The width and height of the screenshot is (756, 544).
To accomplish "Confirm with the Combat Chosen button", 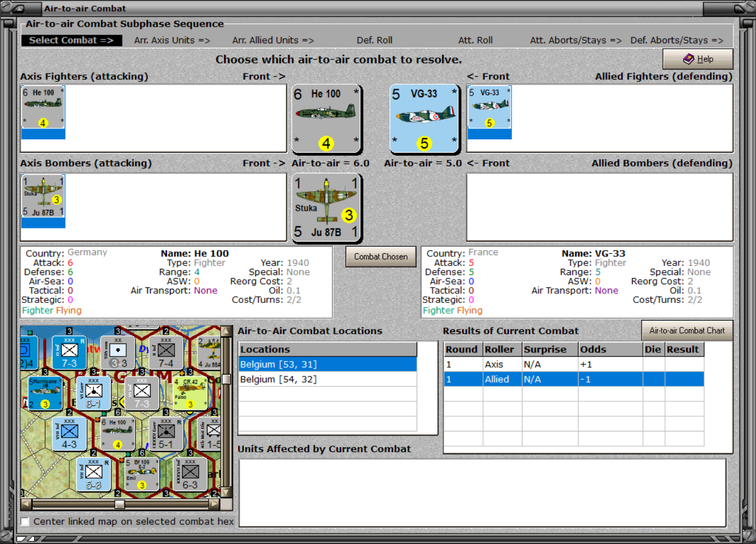I will [x=381, y=257].
